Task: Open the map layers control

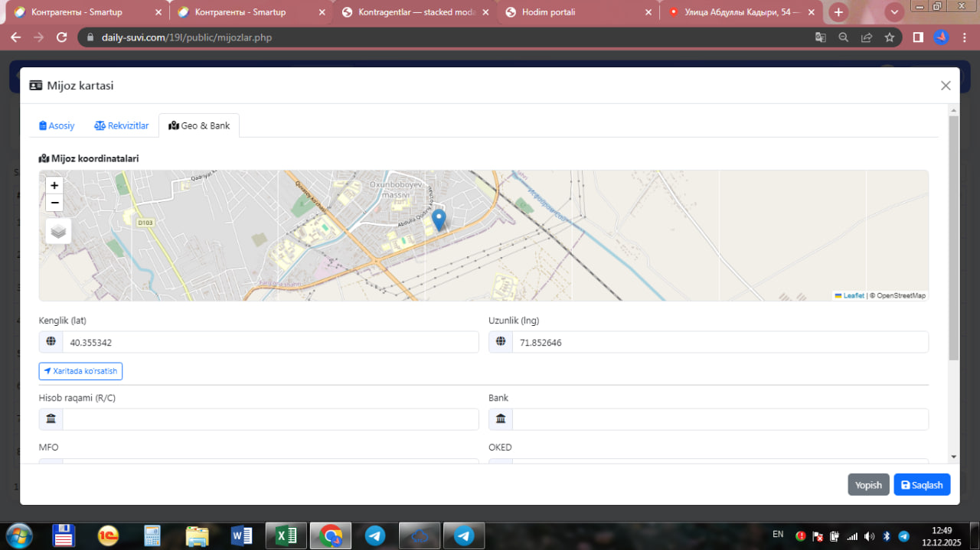Action: tap(58, 231)
